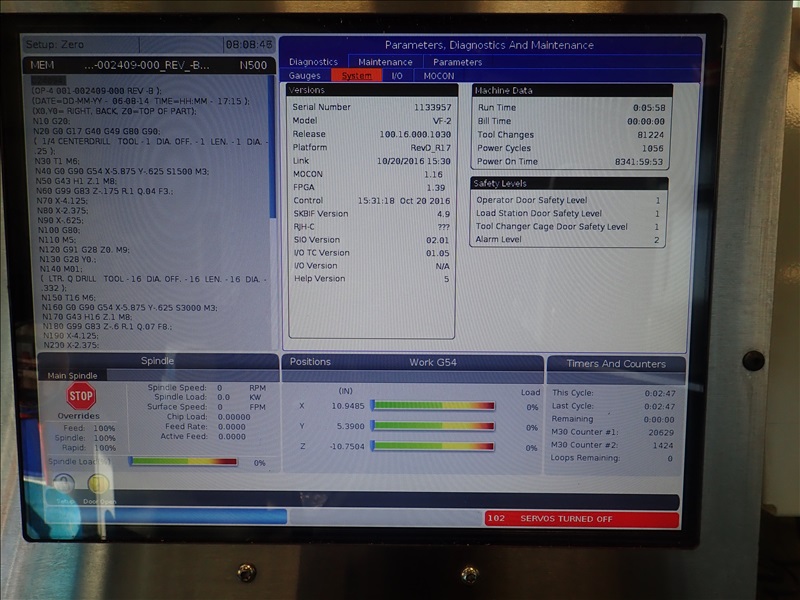Image resolution: width=800 pixels, height=600 pixels.
Task: Open the Diagnostics tab
Action: coord(313,62)
